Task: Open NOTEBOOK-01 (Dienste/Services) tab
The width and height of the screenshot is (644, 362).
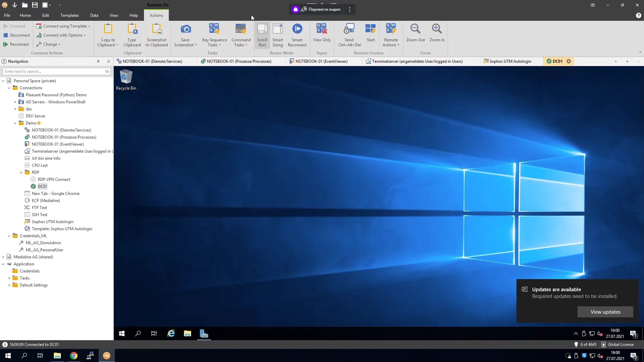Action: [x=156, y=61]
